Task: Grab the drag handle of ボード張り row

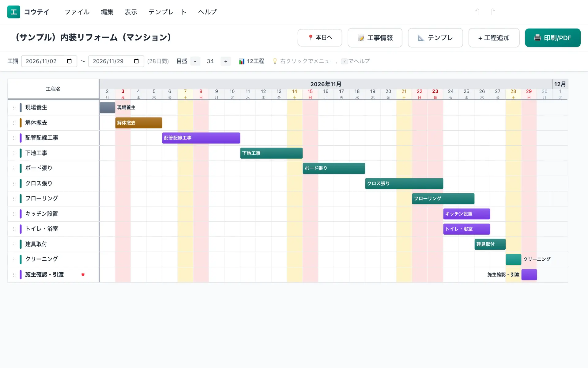Action: click(x=15, y=168)
